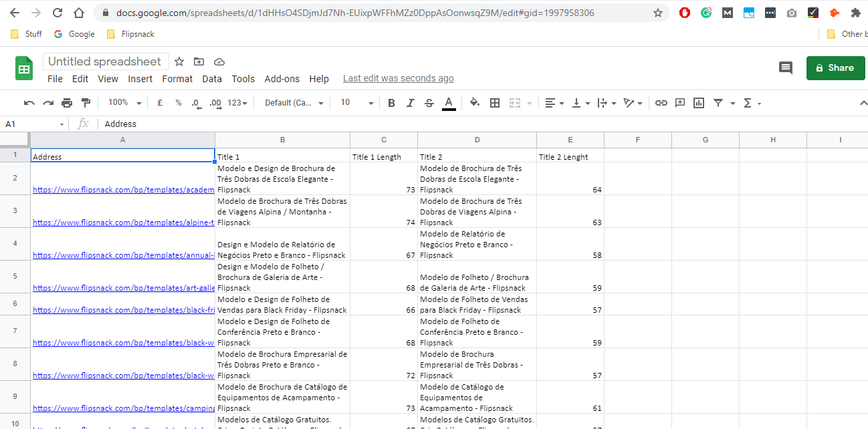Image resolution: width=868 pixels, height=429 pixels.
Task: Click the Gmail extension icon
Action: click(728, 13)
